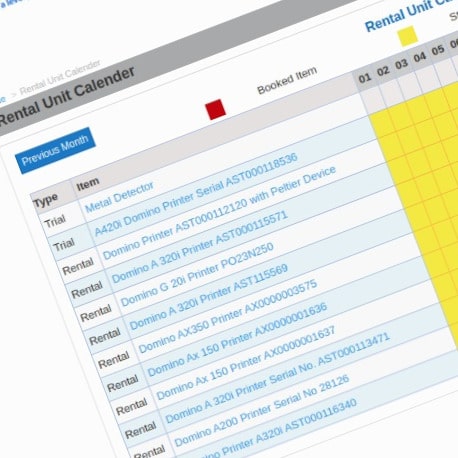Click the Rental Unit Calender breadcrumb

pos(60,77)
